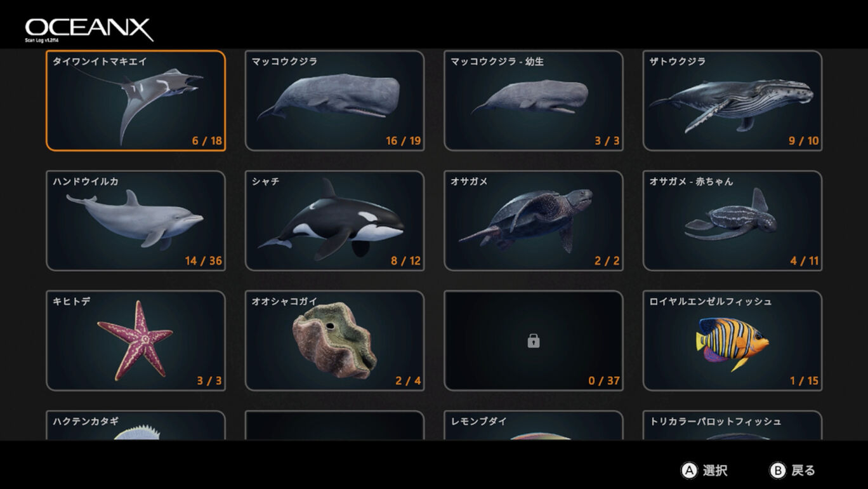Click the A 選択 select button
The image size is (868, 489).
(x=704, y=471)
